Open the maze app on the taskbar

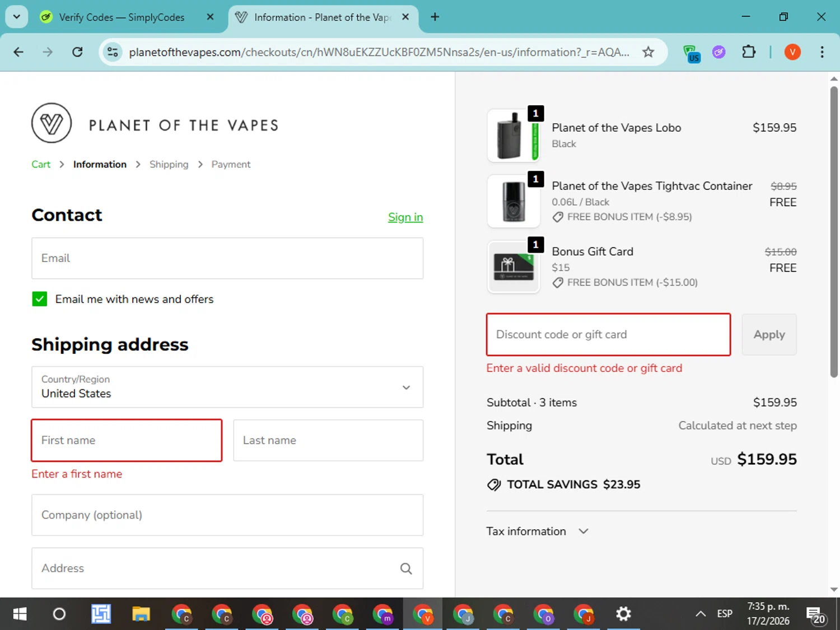coord(101,614)
